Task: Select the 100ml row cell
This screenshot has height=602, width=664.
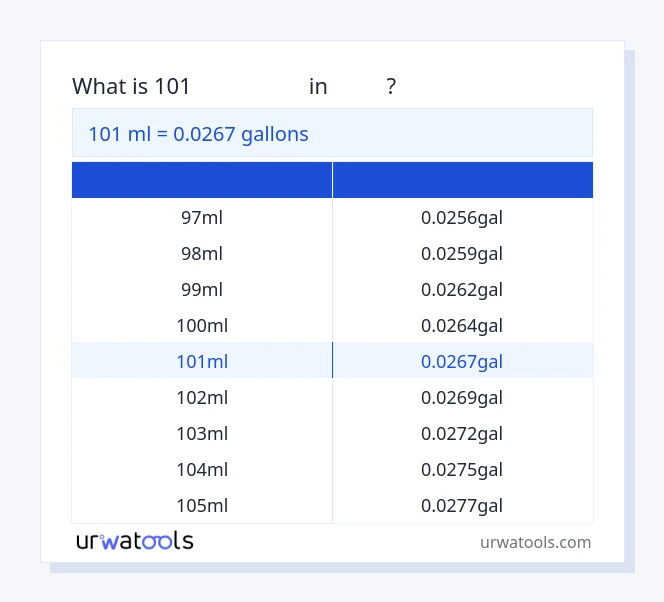Action: pyautogui.click(x=202, y=325)
